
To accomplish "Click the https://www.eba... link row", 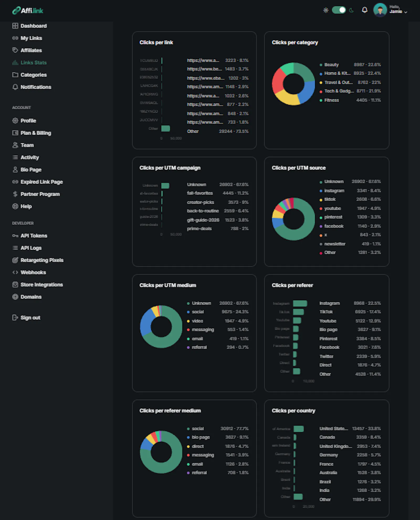I will click(x=218, y=78).
